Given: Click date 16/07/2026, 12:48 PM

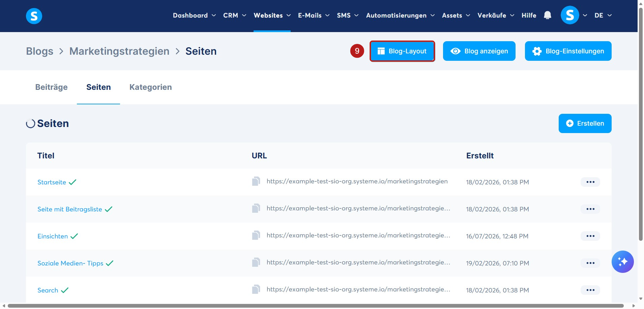Looking at the screenshot, I should 497,236.
